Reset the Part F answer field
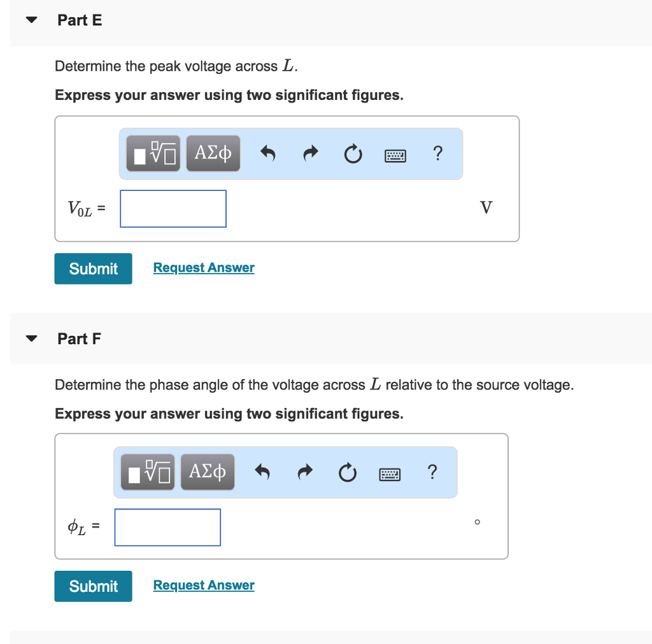Viewport: 652px width, 644px height. tap(348, 472)
